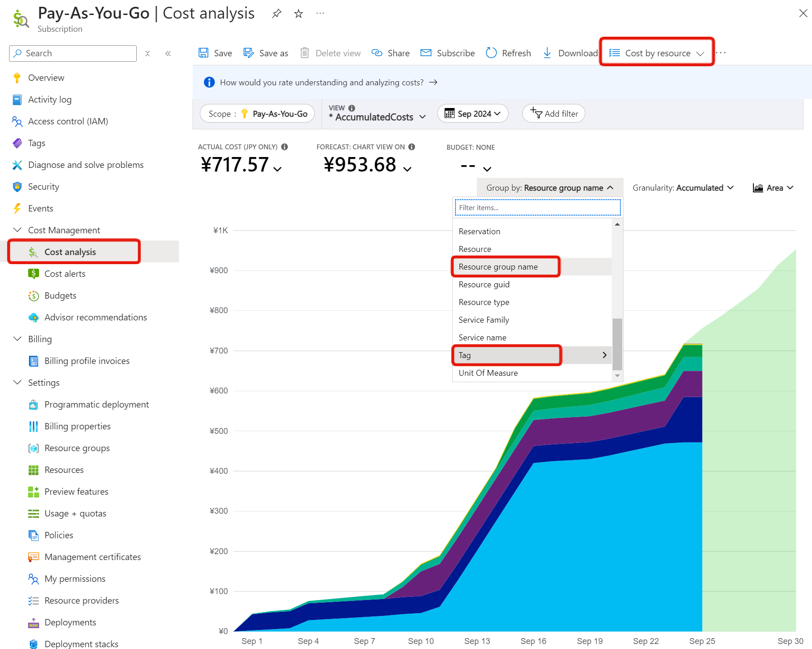
Task: Open the Sep 2024 date picker
Action: (473, 113)
